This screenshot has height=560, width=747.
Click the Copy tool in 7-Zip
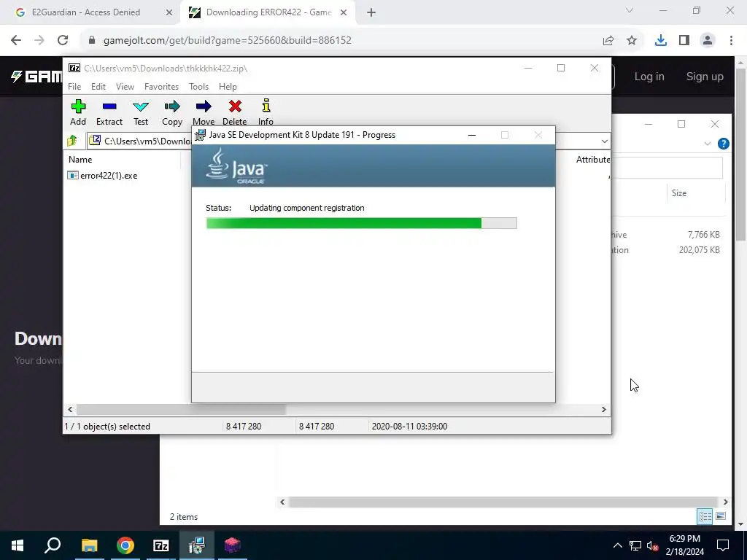(172, 112)
